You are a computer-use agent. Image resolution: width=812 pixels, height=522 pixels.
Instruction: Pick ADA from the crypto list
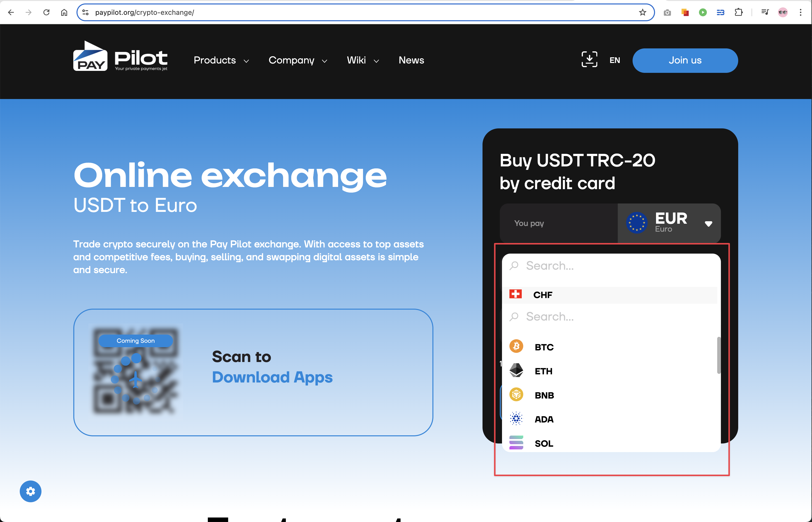pyautogui.click(x=543, y=419)
